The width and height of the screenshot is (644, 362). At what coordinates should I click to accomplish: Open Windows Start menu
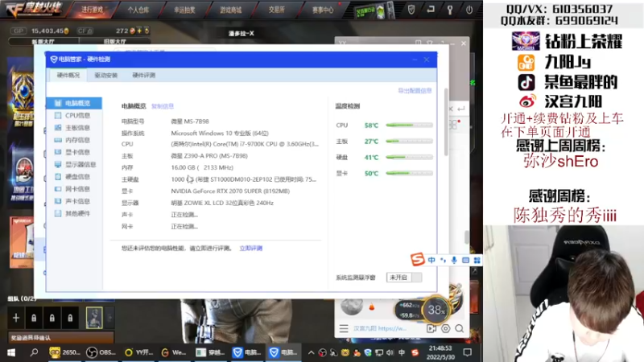click(x=11, y=352)
